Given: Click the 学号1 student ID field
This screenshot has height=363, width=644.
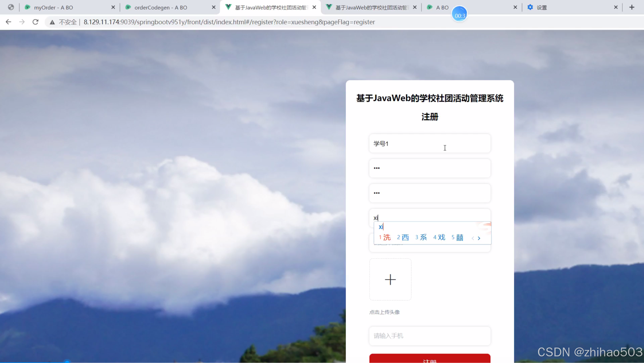Looking at the screenshot, I should click(x=429, y=143).
